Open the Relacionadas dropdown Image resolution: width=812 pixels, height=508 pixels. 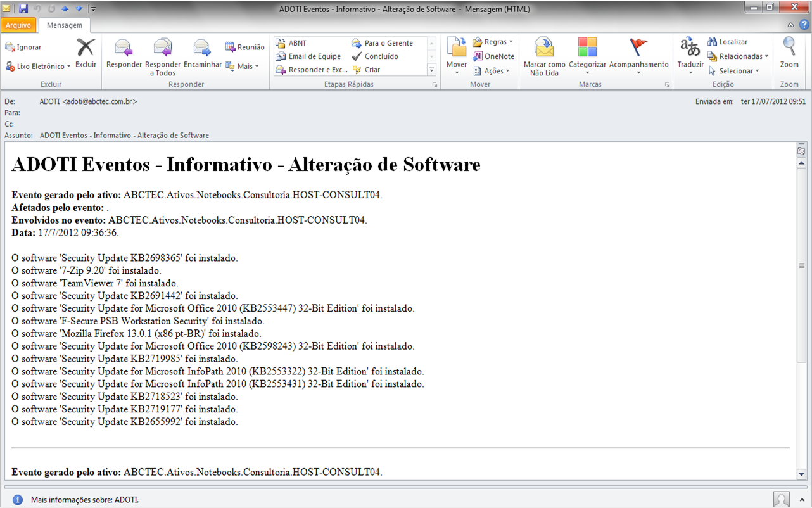coord(738,56)
